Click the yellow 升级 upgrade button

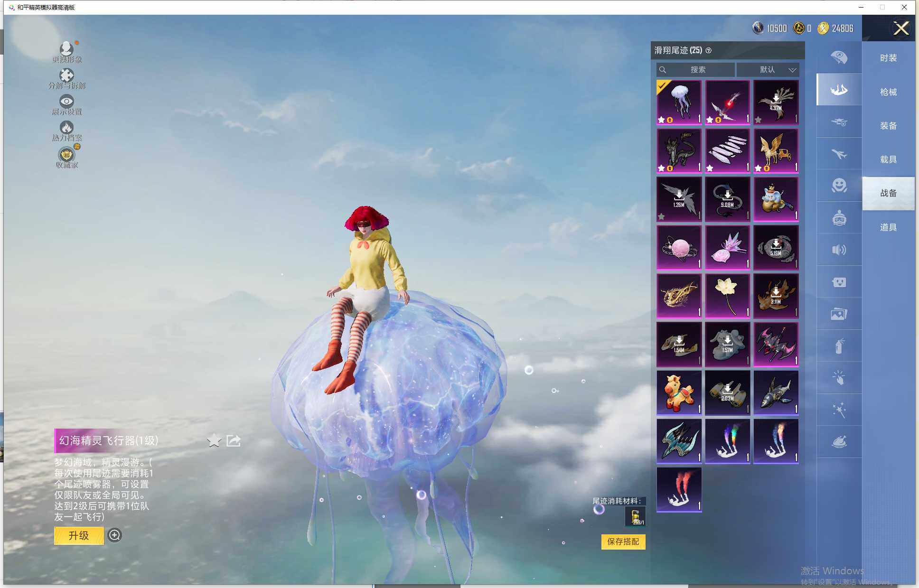click(79, 535)
